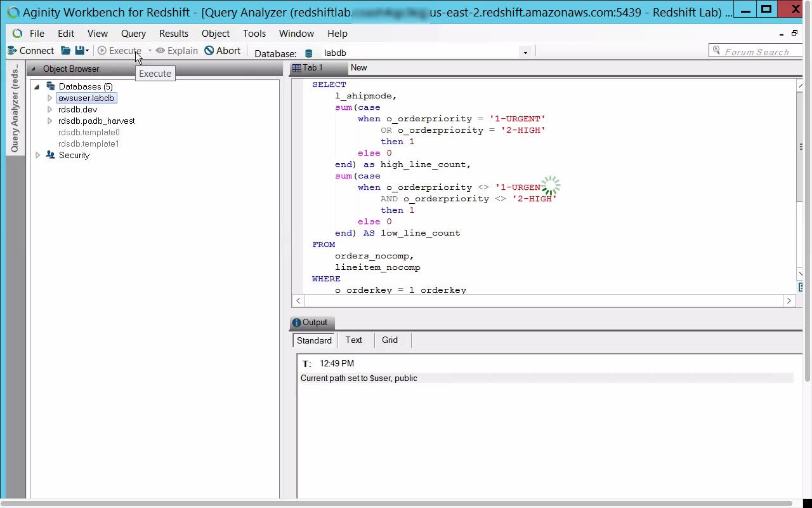Expand the awsuser.labdb tree node
The width and height of the screenshot is (812, 508).
49,98
